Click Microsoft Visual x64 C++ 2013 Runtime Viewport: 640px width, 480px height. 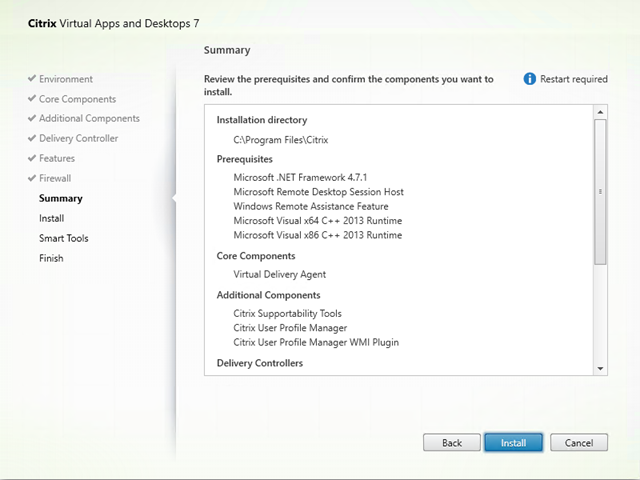pyautogui.click(x=318, y=220)
